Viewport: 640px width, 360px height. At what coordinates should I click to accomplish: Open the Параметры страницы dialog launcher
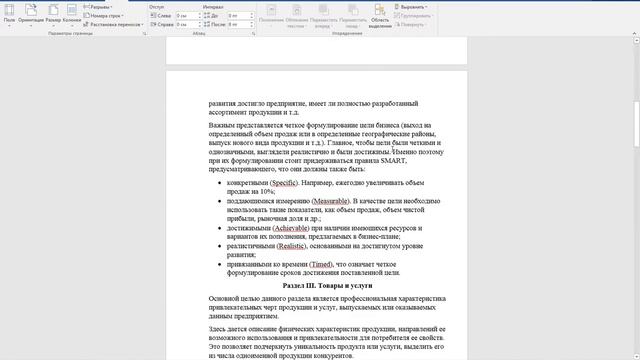coord(144,34)
